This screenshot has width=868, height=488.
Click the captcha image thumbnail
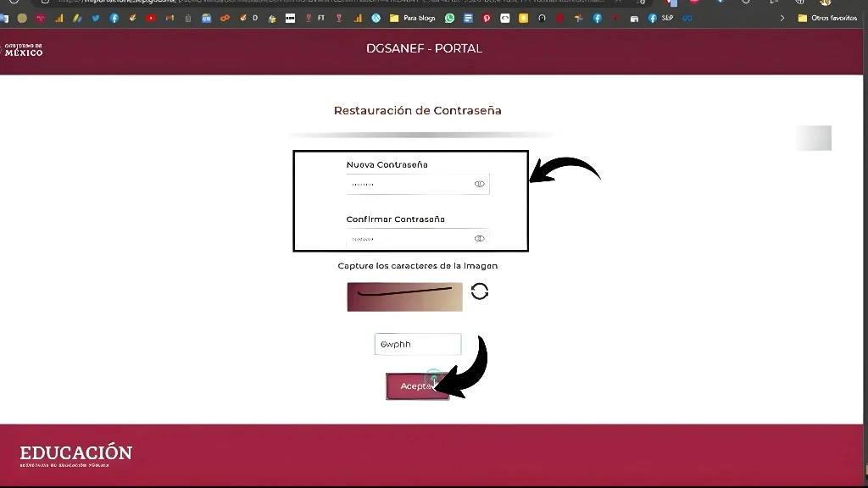coord(404,297)
